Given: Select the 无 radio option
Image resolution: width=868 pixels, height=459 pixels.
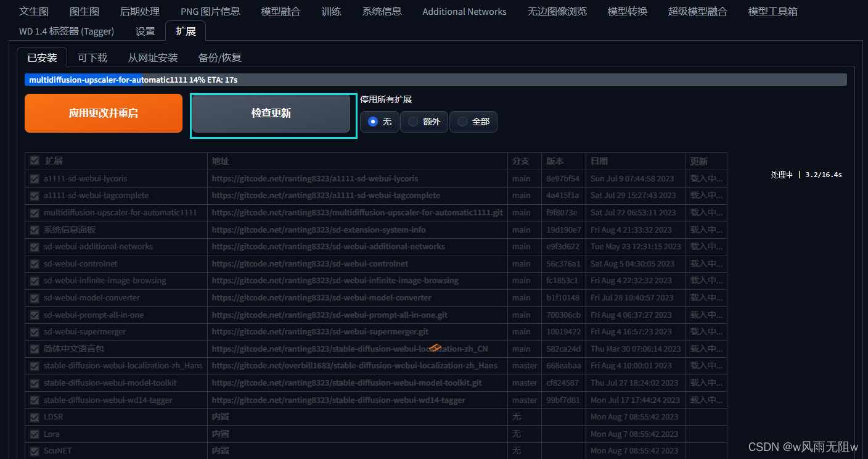Looking at the screenshot, I should tap(380, 122).
